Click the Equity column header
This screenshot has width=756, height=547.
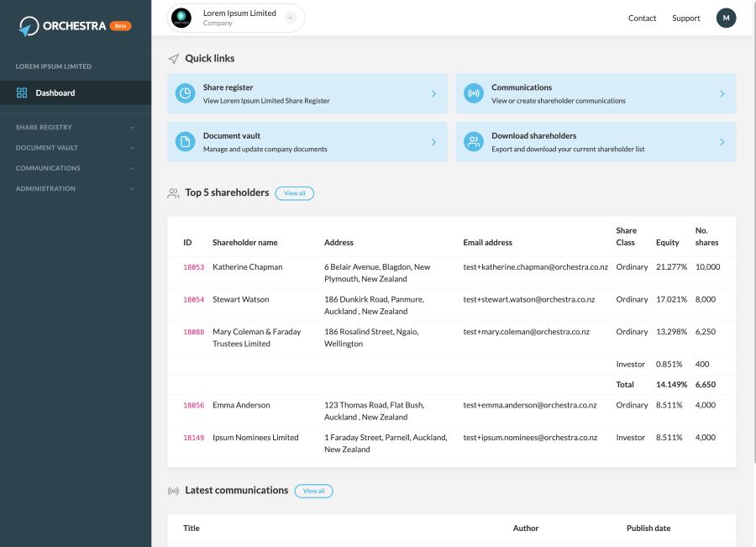pos(667,243)
